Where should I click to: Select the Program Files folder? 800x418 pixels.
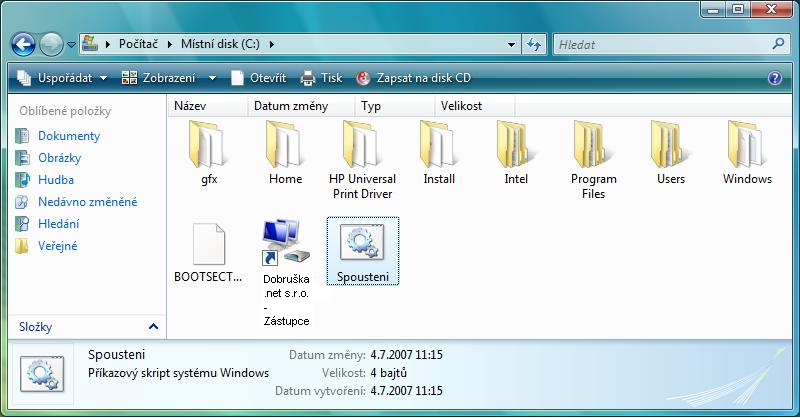(x=593, y=147)
